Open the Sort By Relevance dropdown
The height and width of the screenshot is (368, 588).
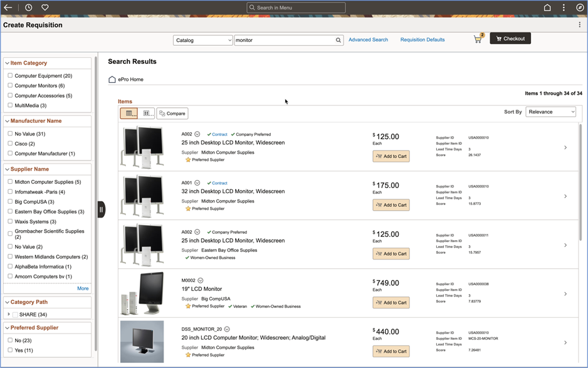(x=551, y=112)
